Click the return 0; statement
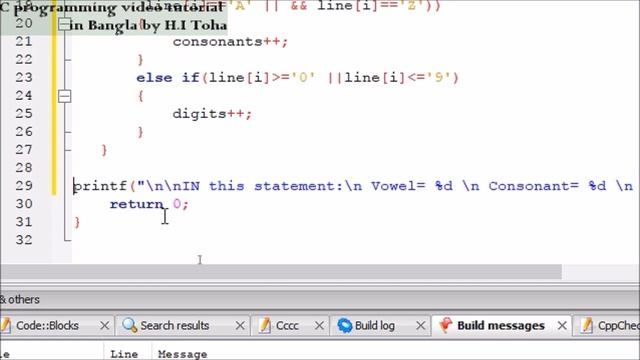 [x=149, y=204]
